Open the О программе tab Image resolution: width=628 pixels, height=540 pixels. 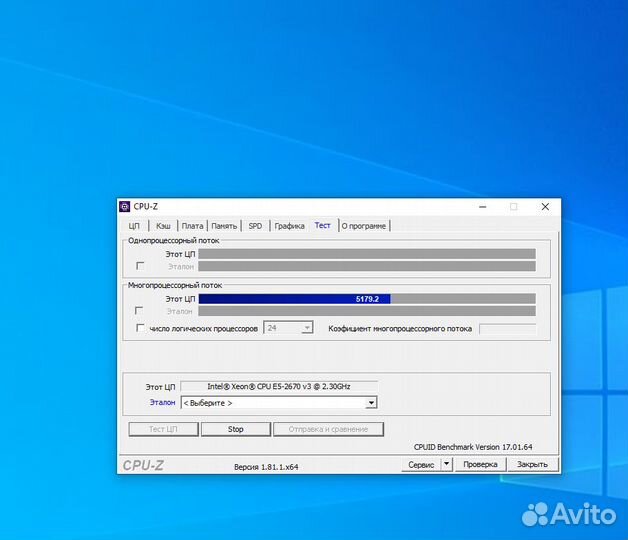[364, 226]
